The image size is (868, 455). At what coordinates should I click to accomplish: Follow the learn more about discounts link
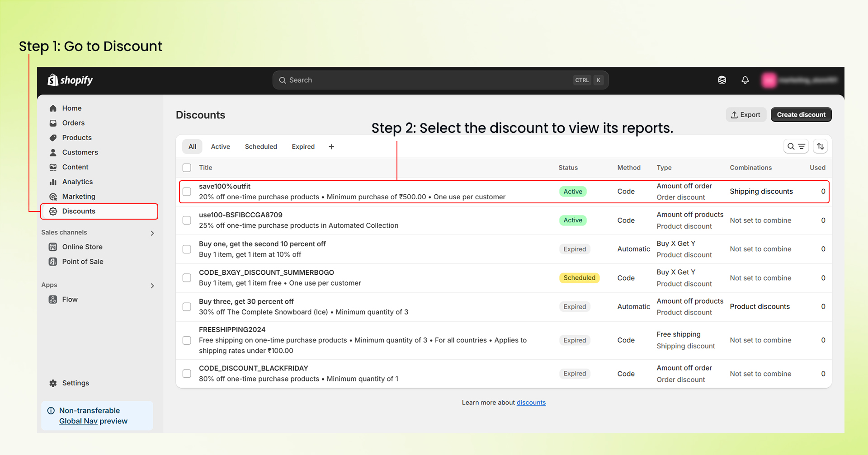(531, 402)
